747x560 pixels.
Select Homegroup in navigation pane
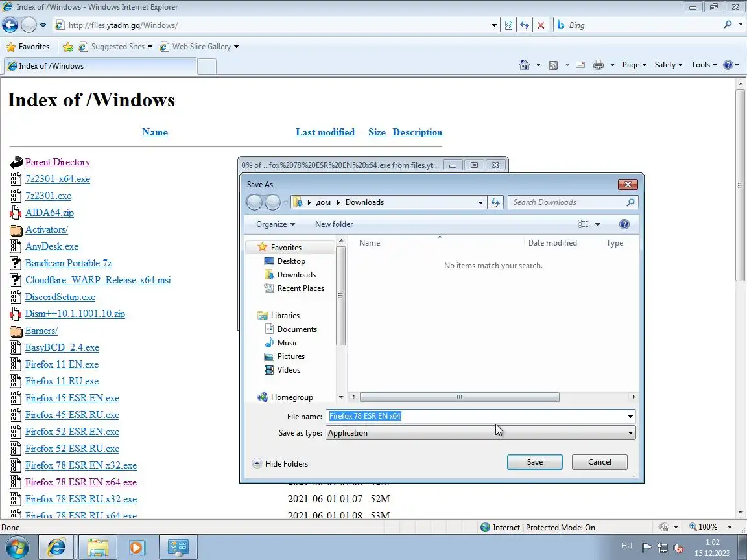coord(292,397)
